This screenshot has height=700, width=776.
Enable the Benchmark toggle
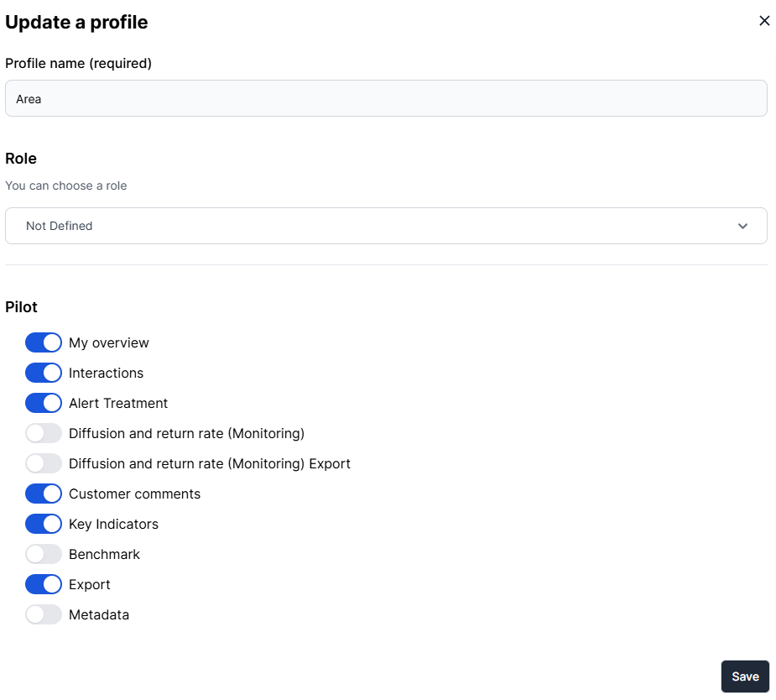[44, 554]
